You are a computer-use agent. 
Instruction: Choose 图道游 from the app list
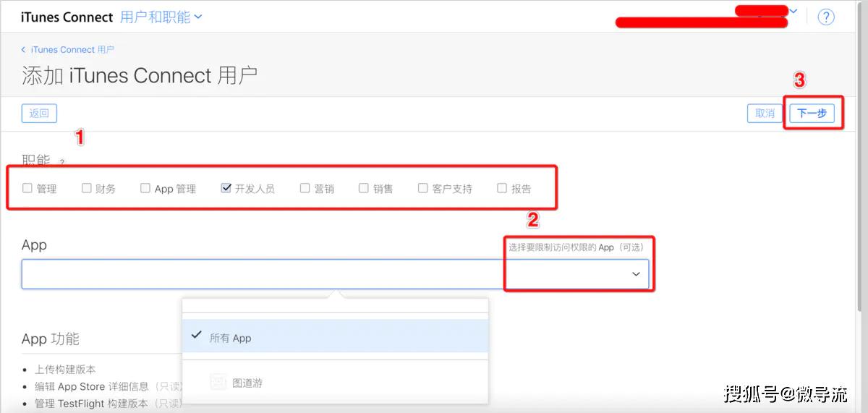(335, 383)
